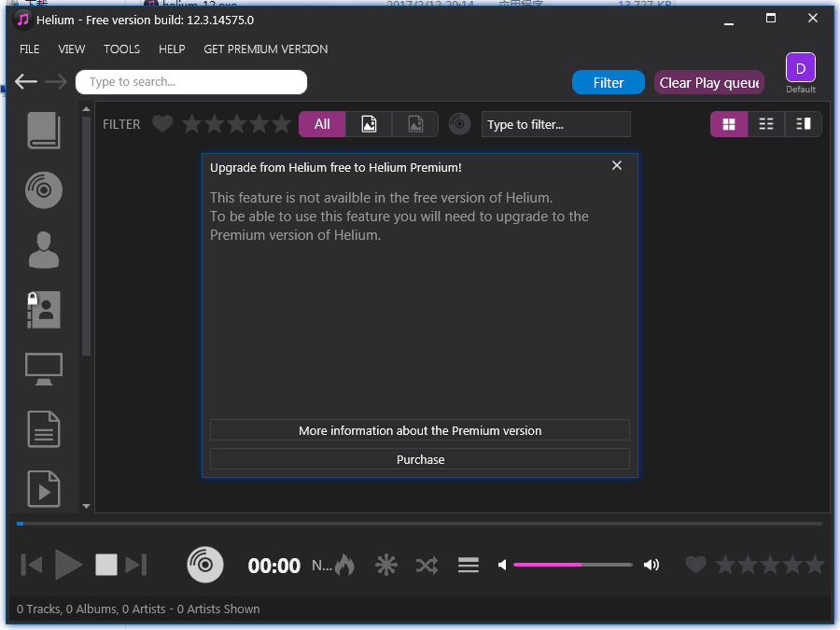Rate current track with first star
The image size is (840, 630).
(x=726, y=564)
